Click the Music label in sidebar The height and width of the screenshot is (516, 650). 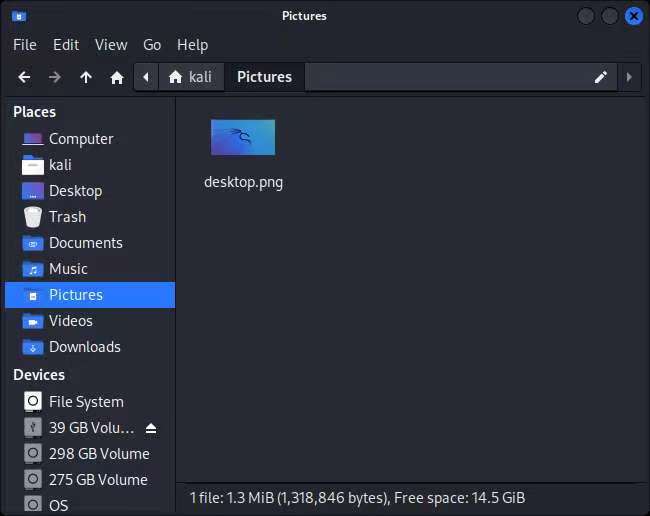pyautogui.click(x=68, y=269)
